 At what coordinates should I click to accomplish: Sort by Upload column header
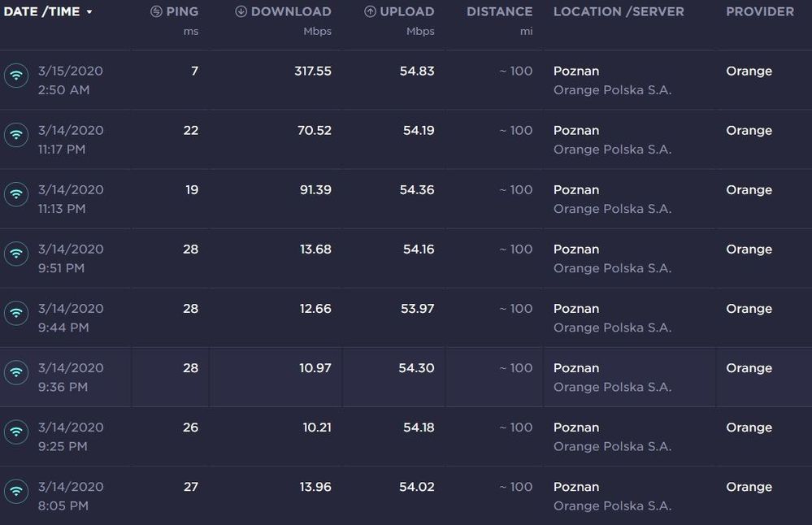[x=400, y=12]
